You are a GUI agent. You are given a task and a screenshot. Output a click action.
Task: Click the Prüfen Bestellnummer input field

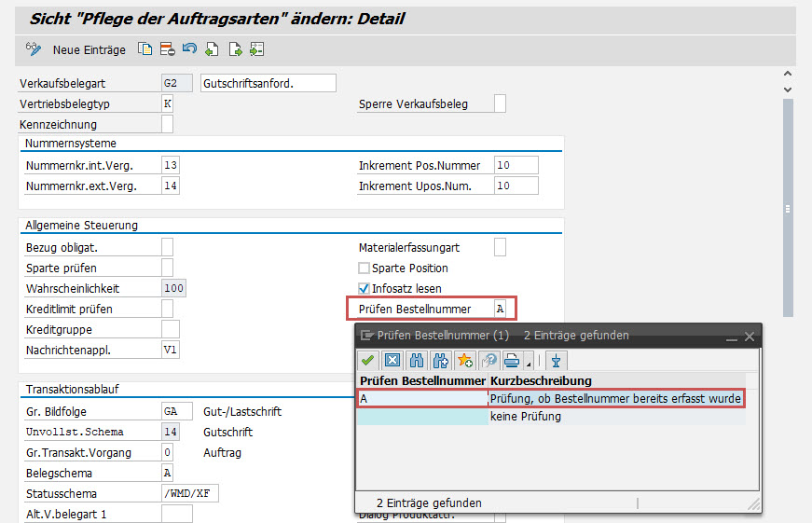pyautogui.click(x=500, y=310)
